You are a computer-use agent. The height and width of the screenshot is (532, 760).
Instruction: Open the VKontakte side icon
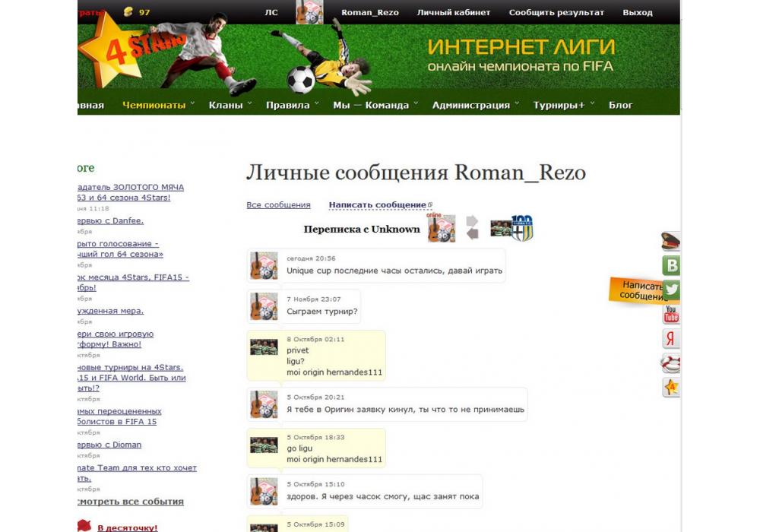(671, 265)
